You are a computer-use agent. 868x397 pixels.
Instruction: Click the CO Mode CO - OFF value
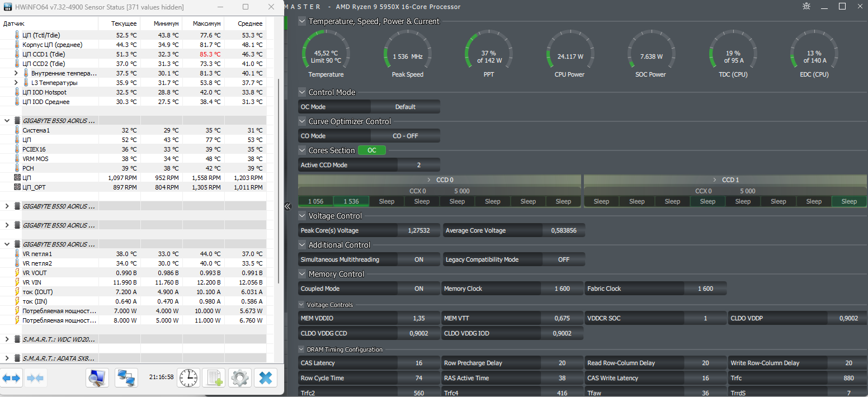tap(405, 136)
